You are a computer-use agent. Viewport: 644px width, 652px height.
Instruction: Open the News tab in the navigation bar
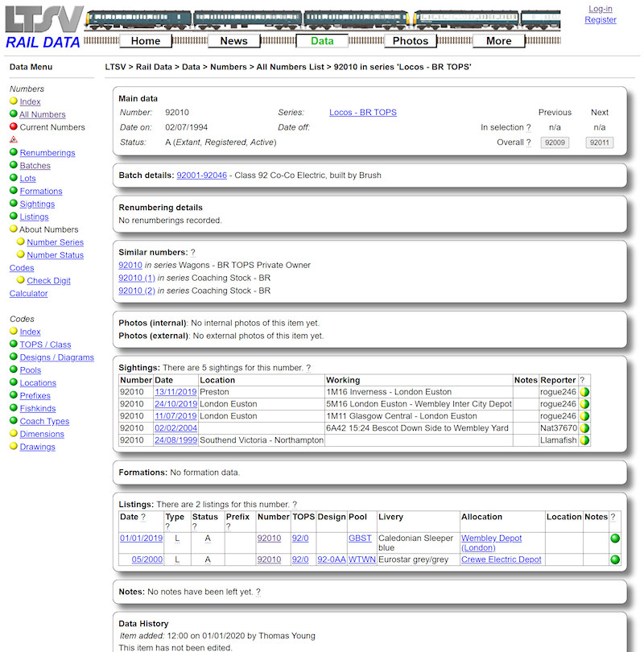233,40
